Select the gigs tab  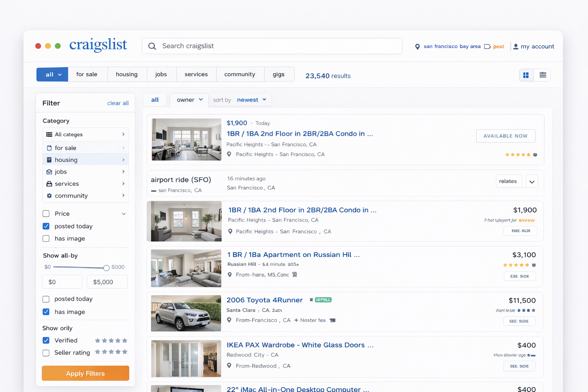pos(279,74)
